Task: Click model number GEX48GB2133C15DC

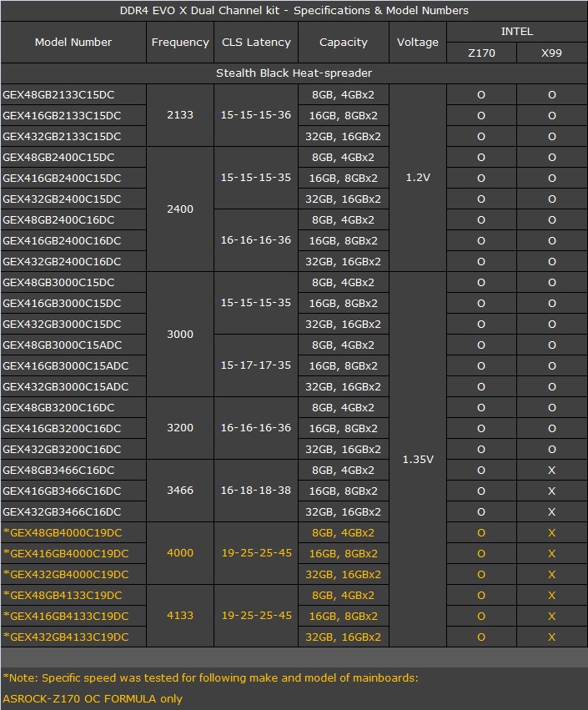Action: (x=59, y=95)
